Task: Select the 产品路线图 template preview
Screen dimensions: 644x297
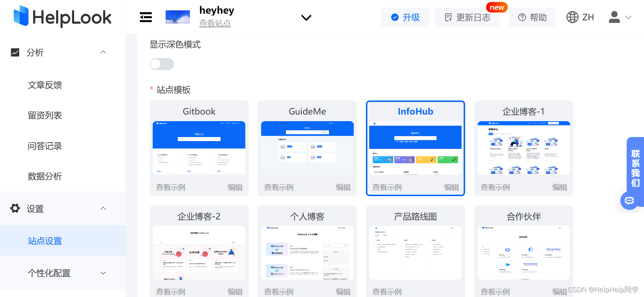Action: click(x=415, y=253)
